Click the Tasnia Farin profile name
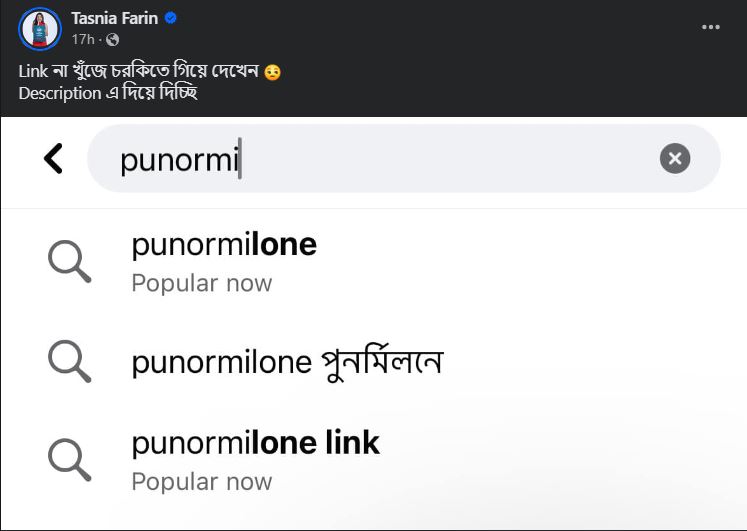 114,18
